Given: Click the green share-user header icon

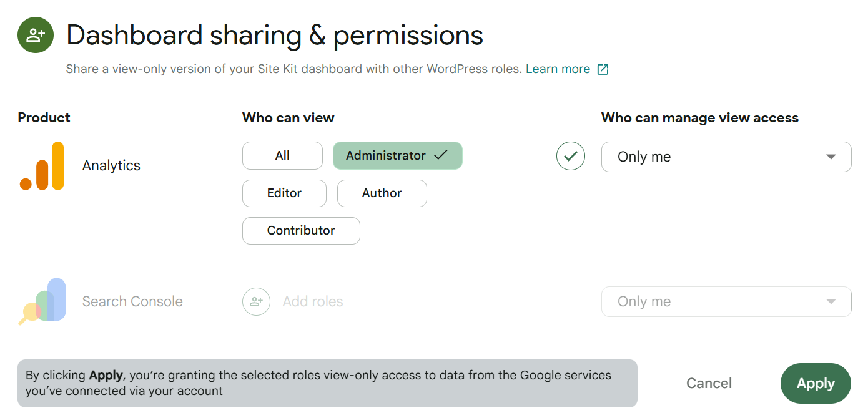Looking at the screenshot, I should coord(36,35).
